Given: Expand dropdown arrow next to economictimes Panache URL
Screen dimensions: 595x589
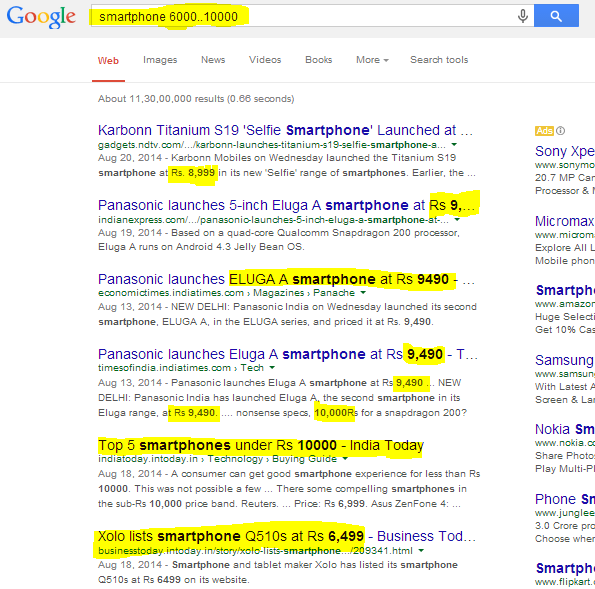Looking at the screenshot, I should pos(363,293).
